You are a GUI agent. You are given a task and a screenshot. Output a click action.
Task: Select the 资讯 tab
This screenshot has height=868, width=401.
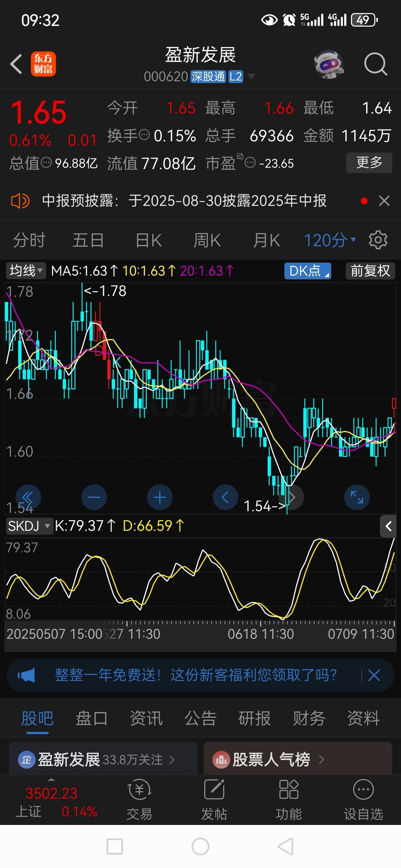(x=146, y=719)
